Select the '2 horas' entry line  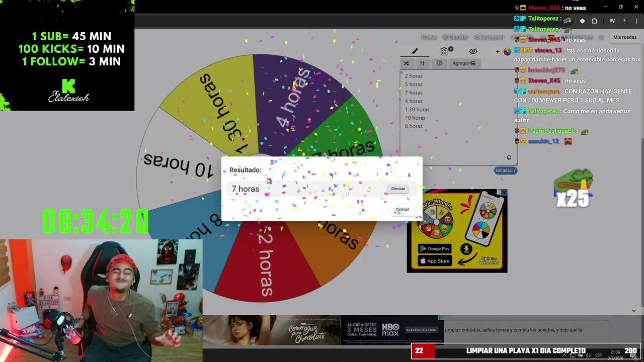[x=414, y=76]
